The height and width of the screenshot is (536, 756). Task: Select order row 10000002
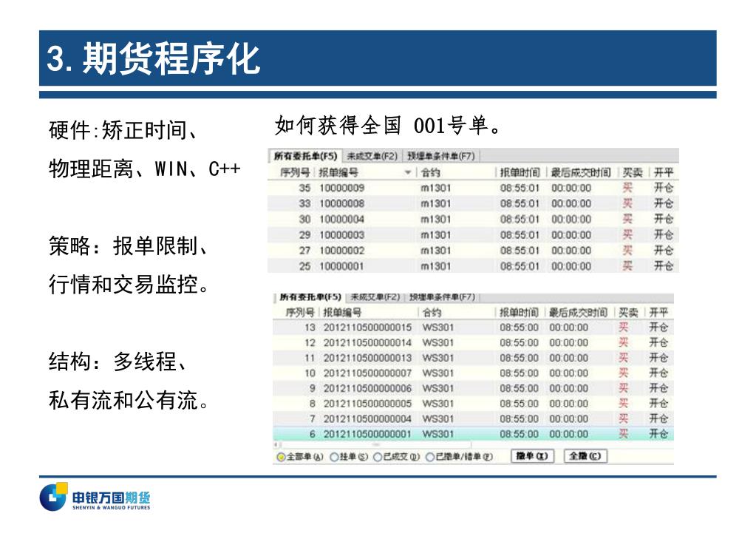tap(473, 251)
